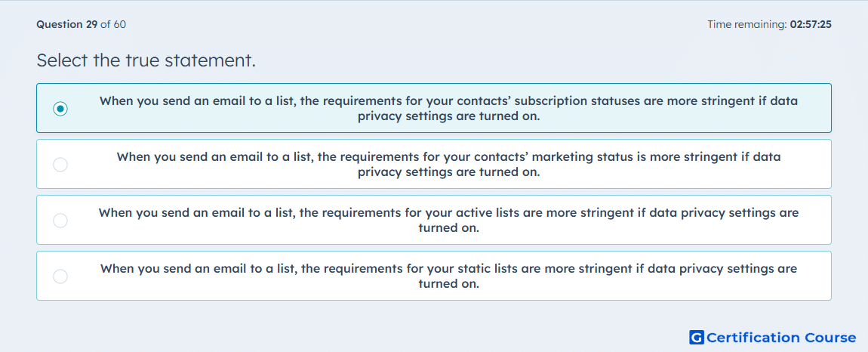Image resolution: width=868 pixels, height=352 pixels.
Task: Pick the answer card mentioning active lists
Action: [434, 220]
